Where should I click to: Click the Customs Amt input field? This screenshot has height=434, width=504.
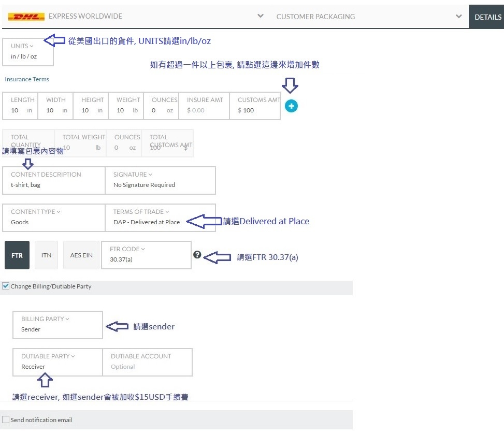point(255,106)
